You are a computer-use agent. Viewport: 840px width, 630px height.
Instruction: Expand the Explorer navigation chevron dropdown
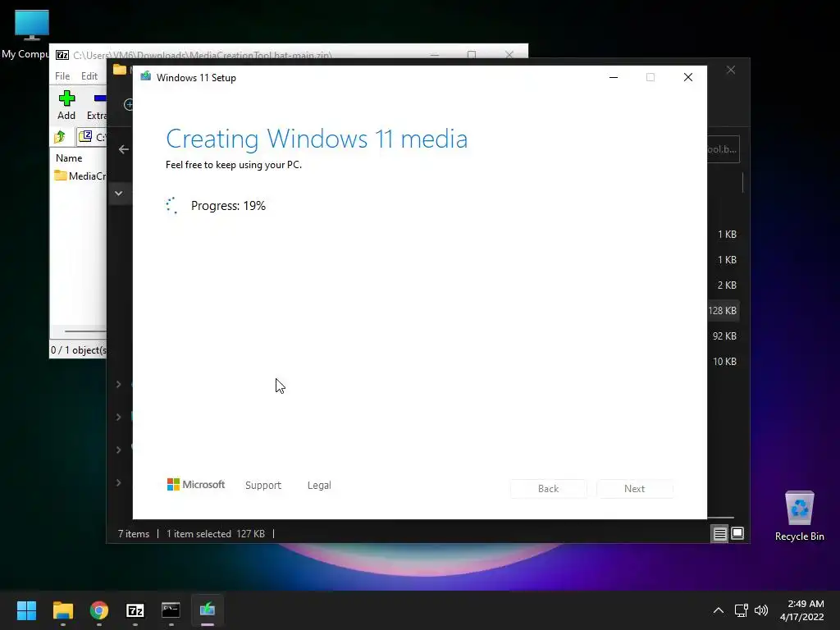[118, 194]
